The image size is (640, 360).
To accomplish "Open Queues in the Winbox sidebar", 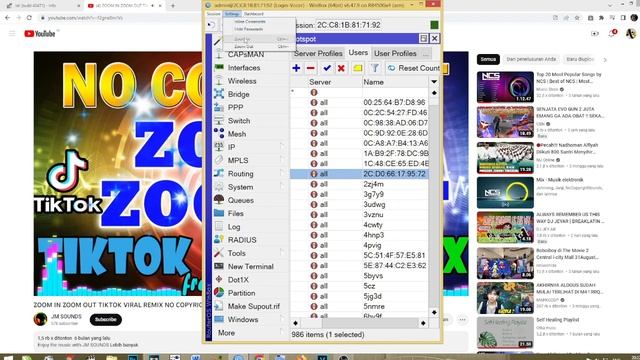I will (x=240, y=200).
